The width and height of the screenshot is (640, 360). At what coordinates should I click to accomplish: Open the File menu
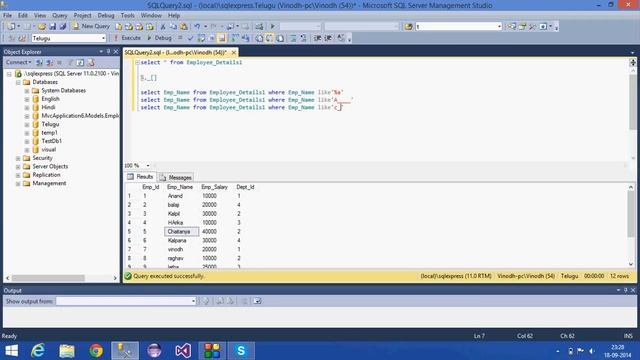coord(8,15)
